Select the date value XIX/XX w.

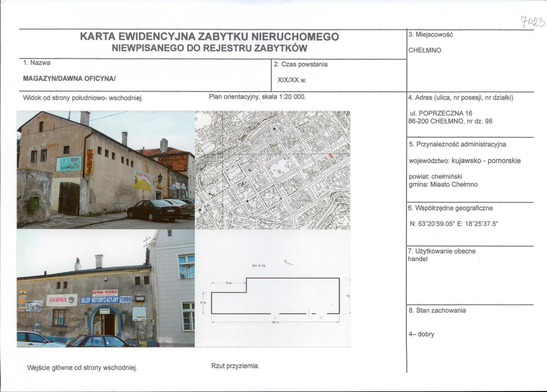tap(292, 80)
